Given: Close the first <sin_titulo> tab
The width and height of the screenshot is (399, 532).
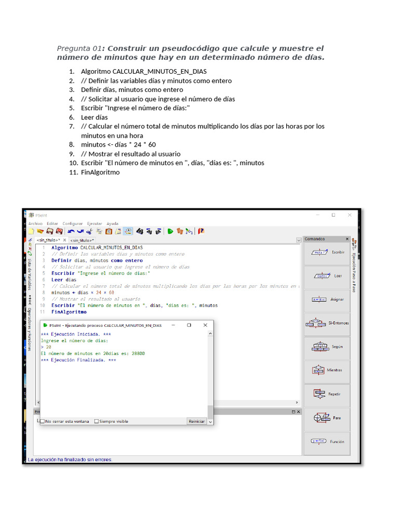Looking at the screenshot, I should (x=64, y=240).
